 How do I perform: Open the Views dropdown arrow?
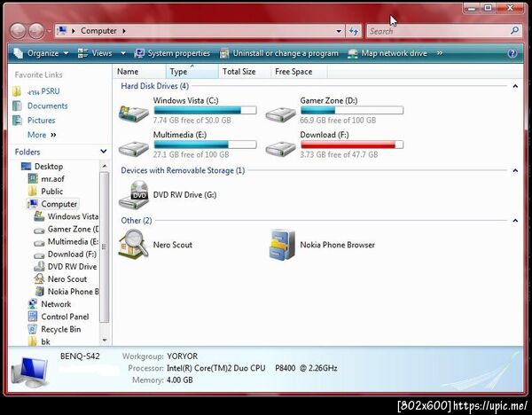point(123,53)
